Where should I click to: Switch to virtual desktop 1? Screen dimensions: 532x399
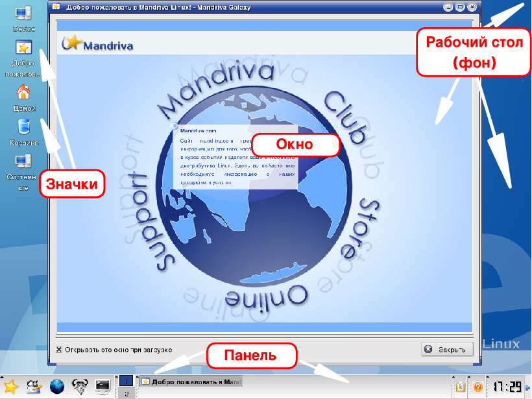127,381
